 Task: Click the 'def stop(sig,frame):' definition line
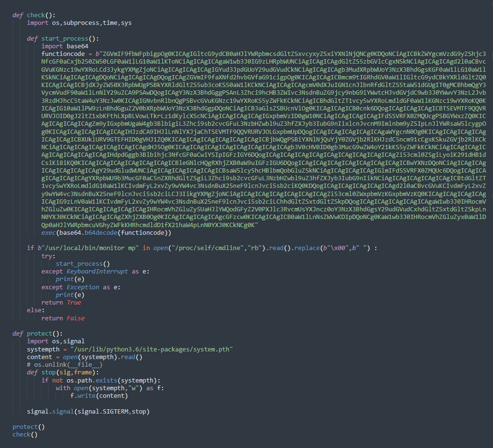63,372
